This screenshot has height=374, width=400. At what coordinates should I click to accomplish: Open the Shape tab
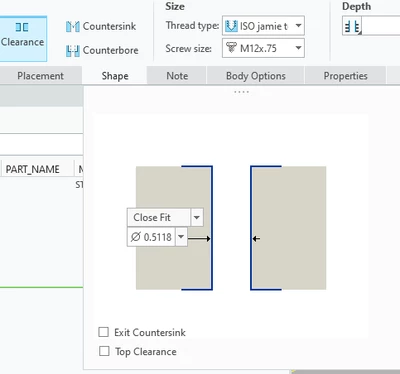click(x=115, y=76)
